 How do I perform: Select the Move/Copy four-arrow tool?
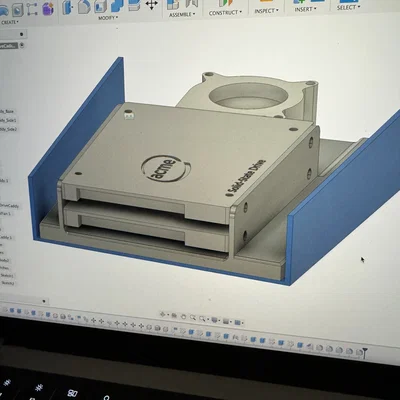coord(152,5)
